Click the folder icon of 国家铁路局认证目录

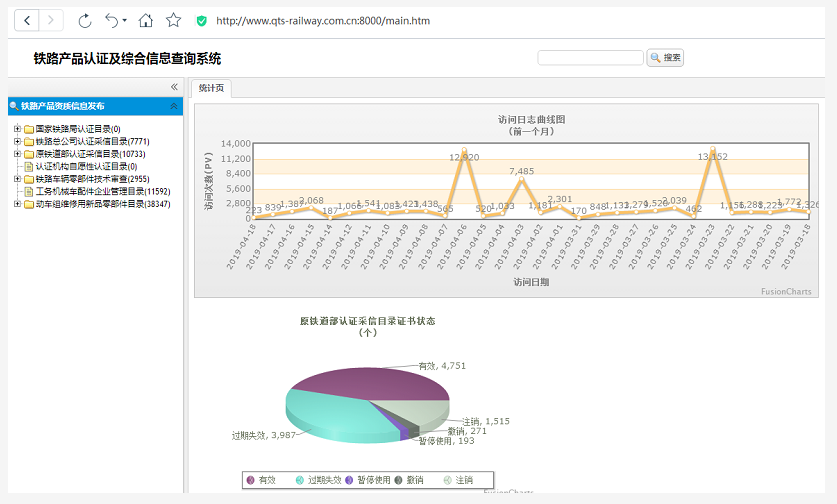pos(29,129)
